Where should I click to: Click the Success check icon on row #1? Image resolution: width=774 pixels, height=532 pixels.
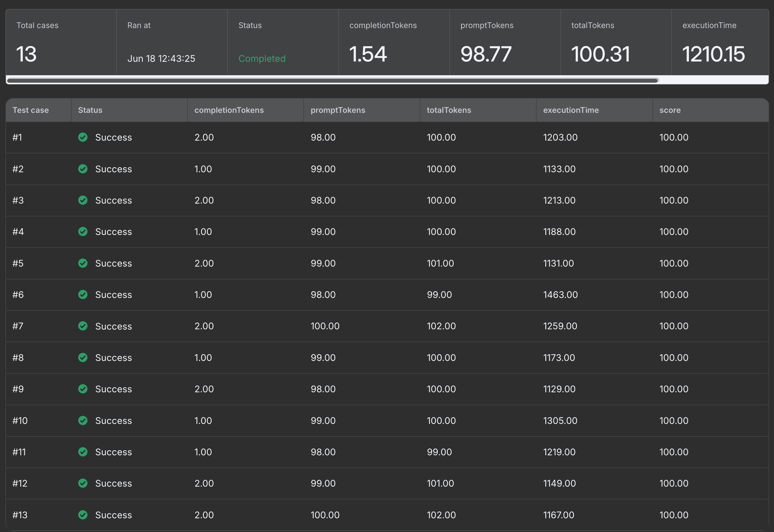point(83,137)
